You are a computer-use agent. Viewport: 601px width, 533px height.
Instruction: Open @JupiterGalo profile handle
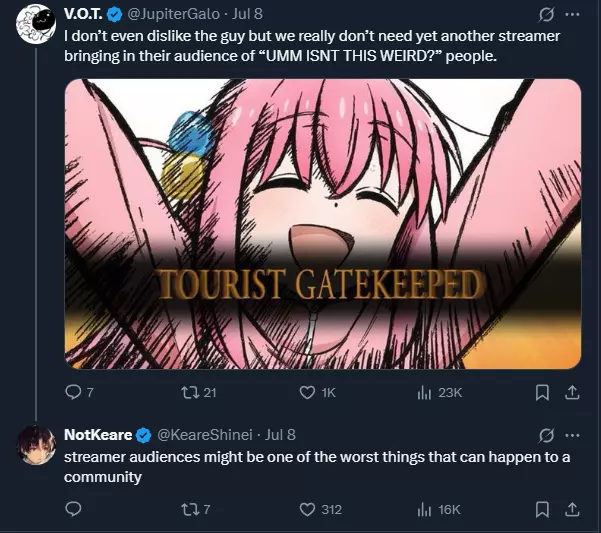click(x=173, y=14)
